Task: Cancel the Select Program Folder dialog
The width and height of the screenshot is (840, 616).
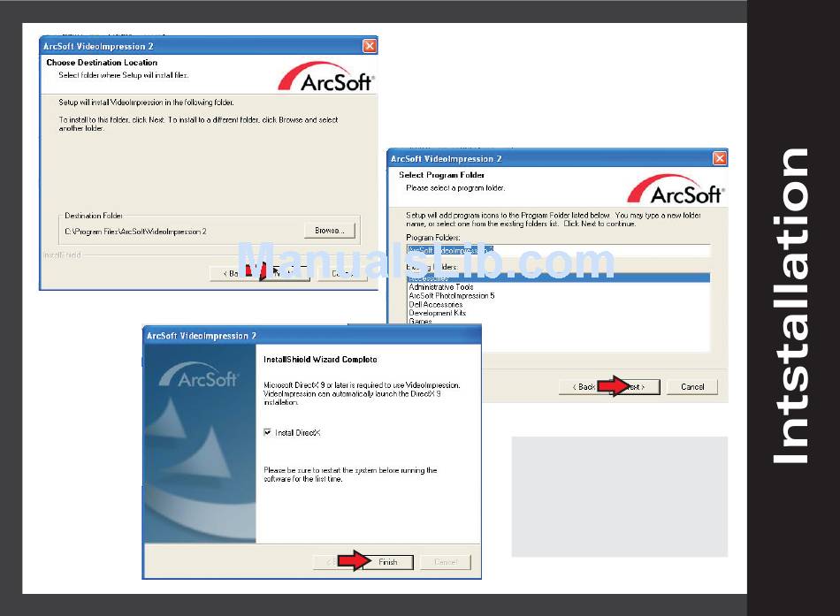Action: click(692, 387)
